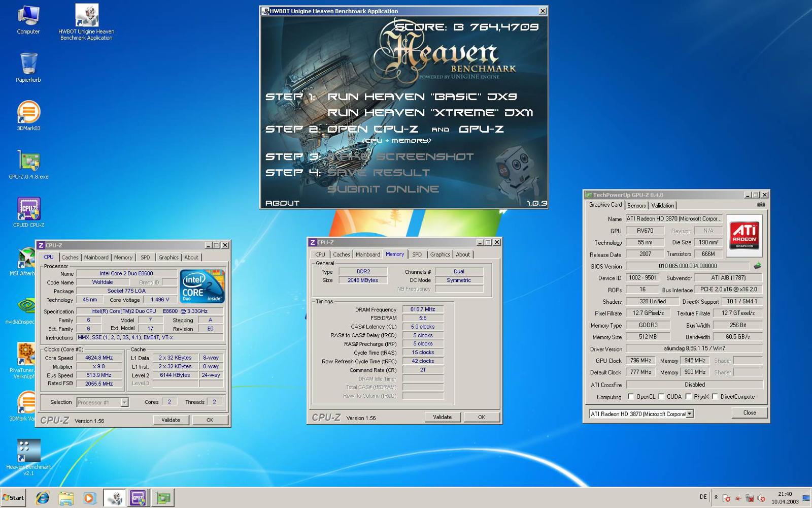Click the BIOS Version value 010.065.000.004.000000

coord(688,266)
